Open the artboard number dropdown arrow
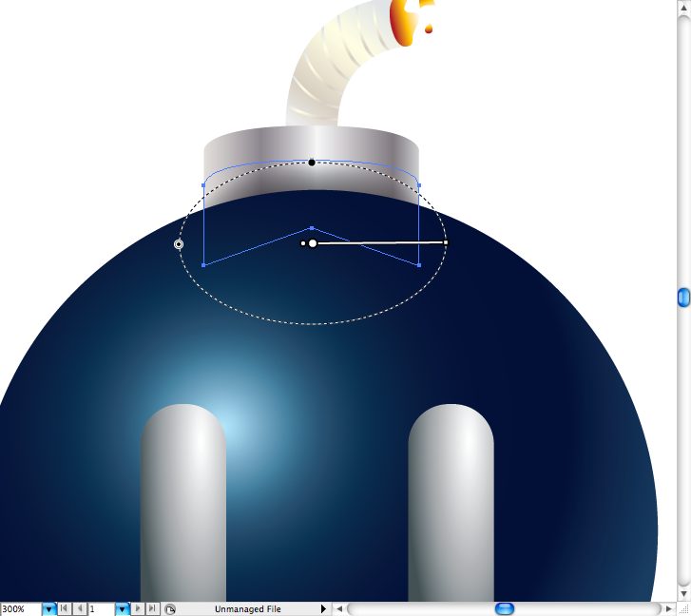Screen dimensions: 691x616 pyautogui.click(x=122, y=608)
